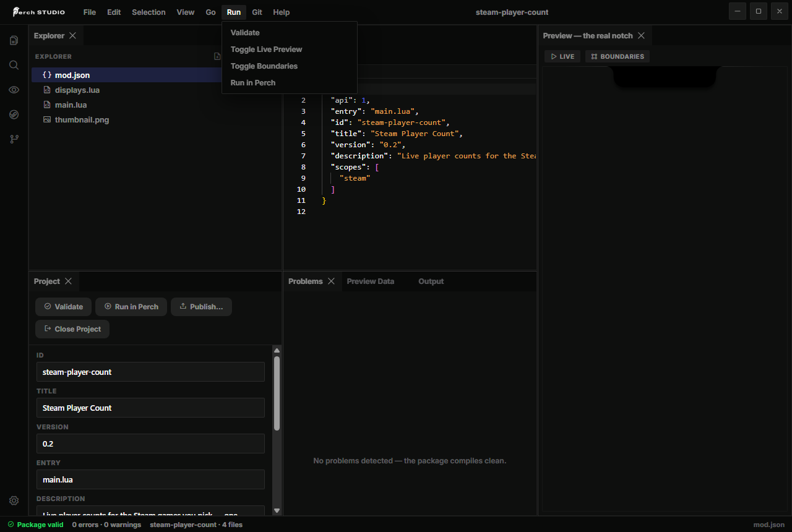The image size is (792, 532).
Task: Click the ID input field
Action: (150, 372)
